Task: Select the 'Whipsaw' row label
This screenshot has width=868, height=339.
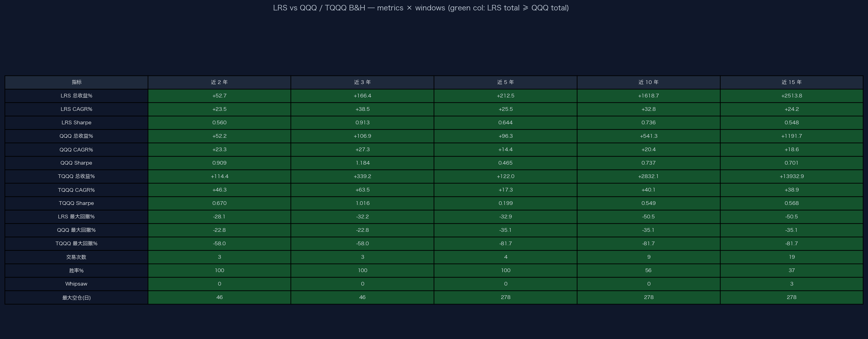Action: point(77,284)
